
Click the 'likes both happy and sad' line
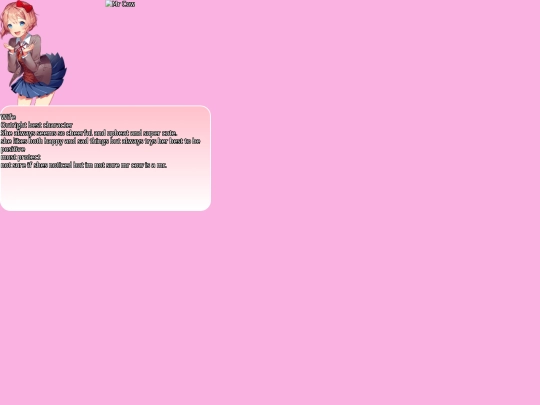pyautogui.click(x=101, y=145)
